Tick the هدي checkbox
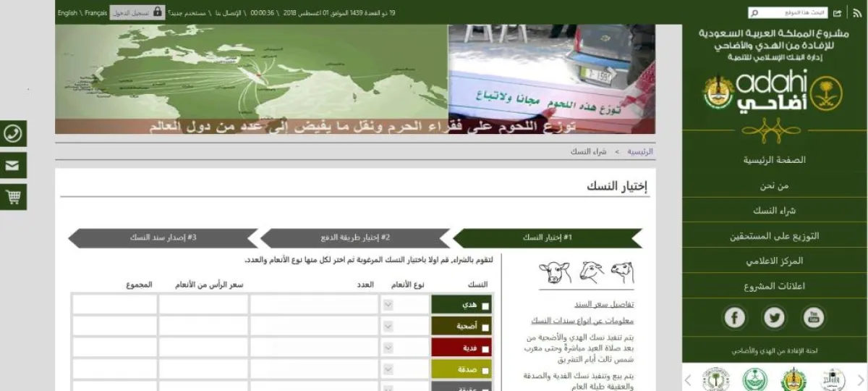The width and height of the screenshot is (868, 391). 485,306
